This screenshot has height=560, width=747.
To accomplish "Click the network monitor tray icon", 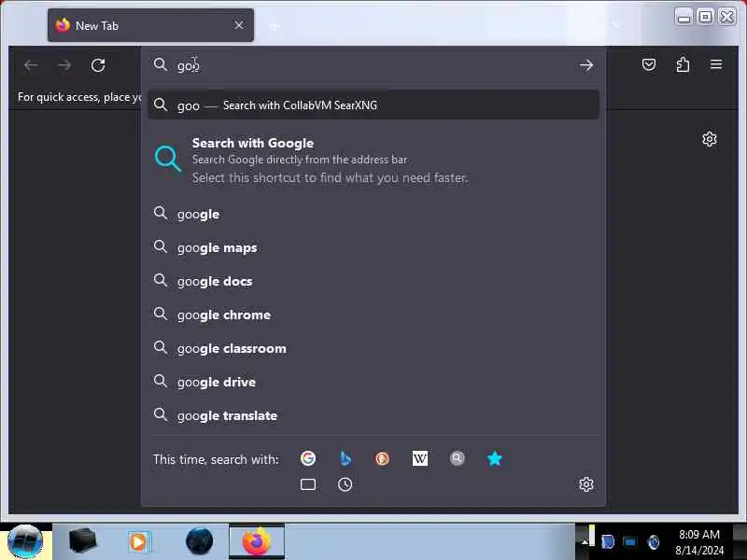I will [x=629, y=542].
